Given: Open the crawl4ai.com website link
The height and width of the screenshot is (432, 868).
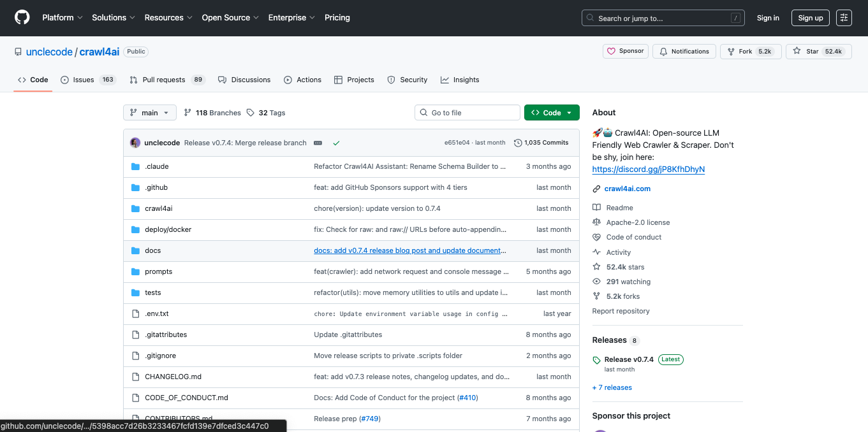Looking at the screenshot, I should pos(627,189).
